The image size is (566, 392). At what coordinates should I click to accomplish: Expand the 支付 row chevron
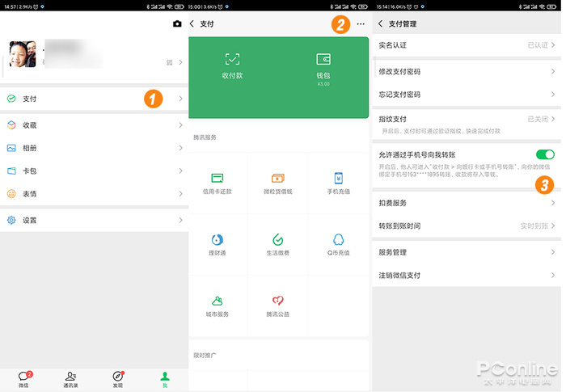click(x=180, y=99)
